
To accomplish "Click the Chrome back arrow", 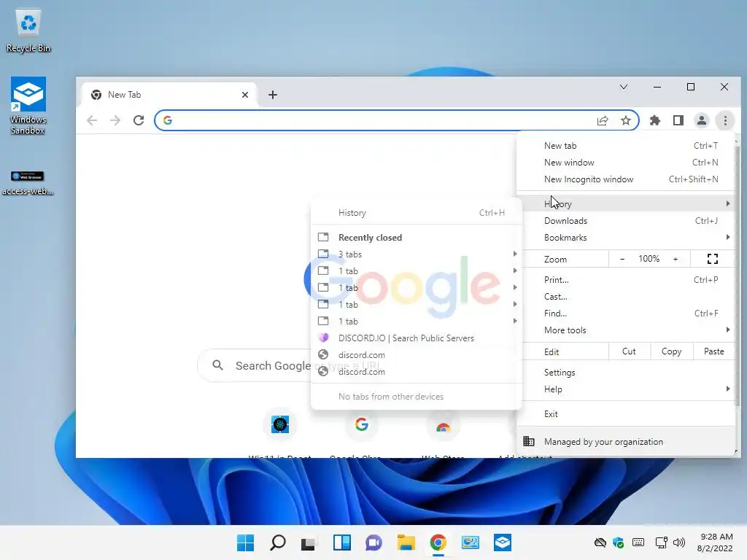I will point(92,120).
